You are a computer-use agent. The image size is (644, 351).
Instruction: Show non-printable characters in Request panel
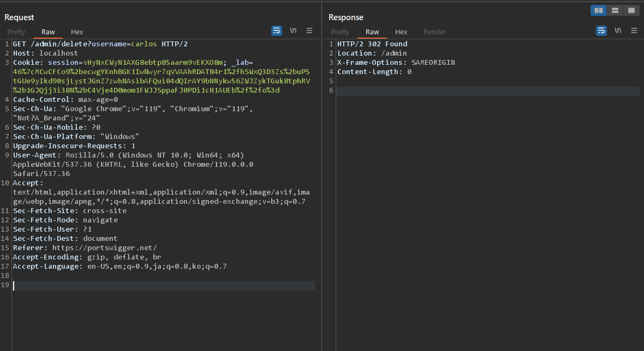click(x=293, y=31)
